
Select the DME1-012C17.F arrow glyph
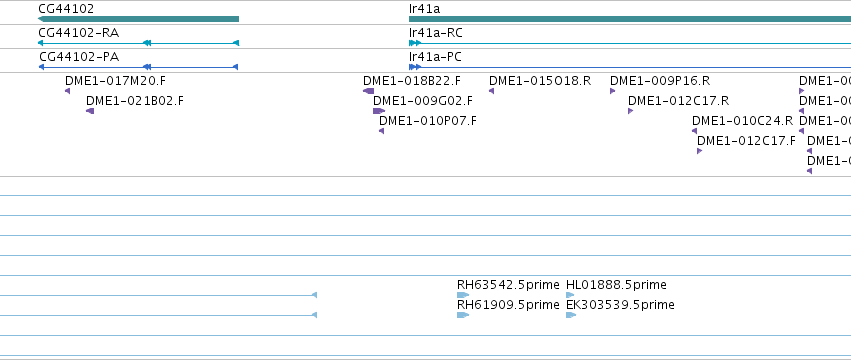coord(700,151)
